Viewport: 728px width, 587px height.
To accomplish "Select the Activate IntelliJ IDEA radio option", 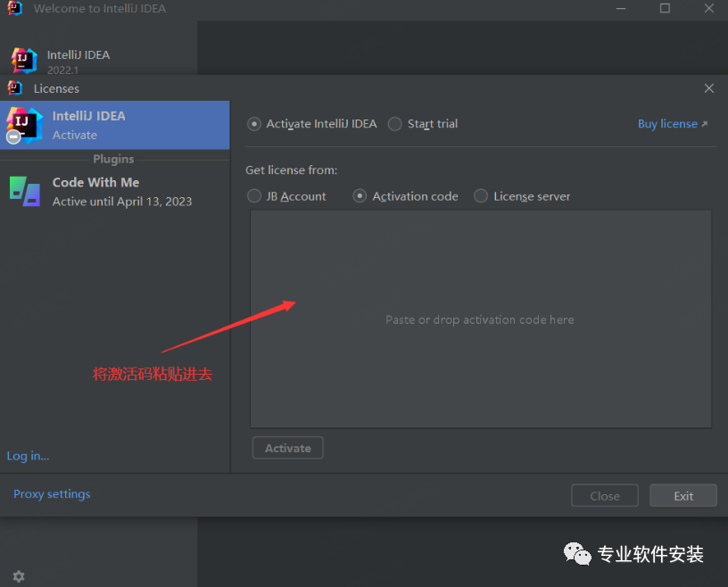I will [255, 124].
